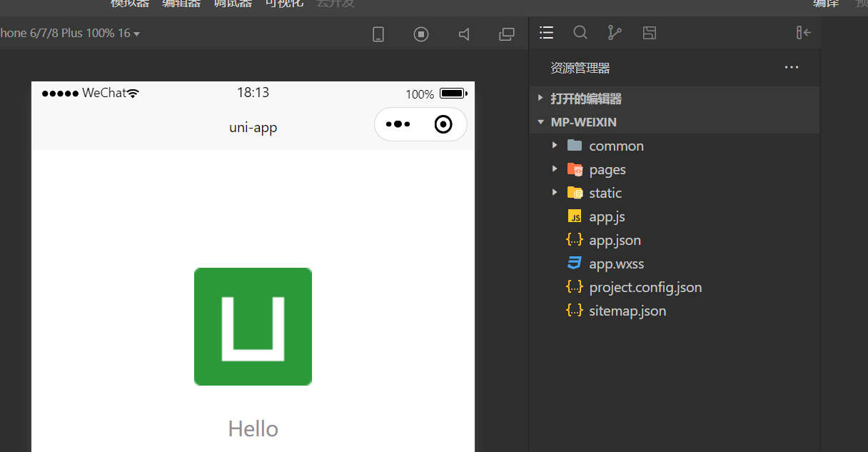Open the app.json file
The image size is (868, 452).
click(x=615, y=240)
